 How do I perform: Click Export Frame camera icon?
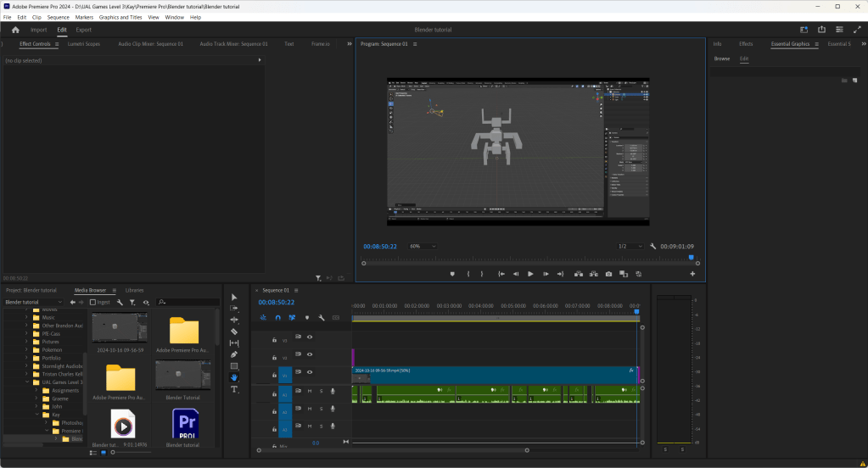[608, 274]
